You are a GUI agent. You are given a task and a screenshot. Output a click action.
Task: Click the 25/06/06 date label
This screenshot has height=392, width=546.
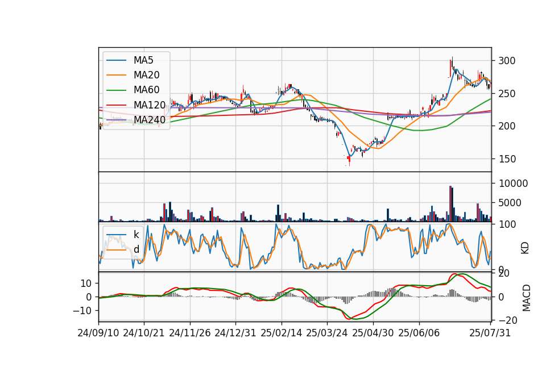point(419,333)
